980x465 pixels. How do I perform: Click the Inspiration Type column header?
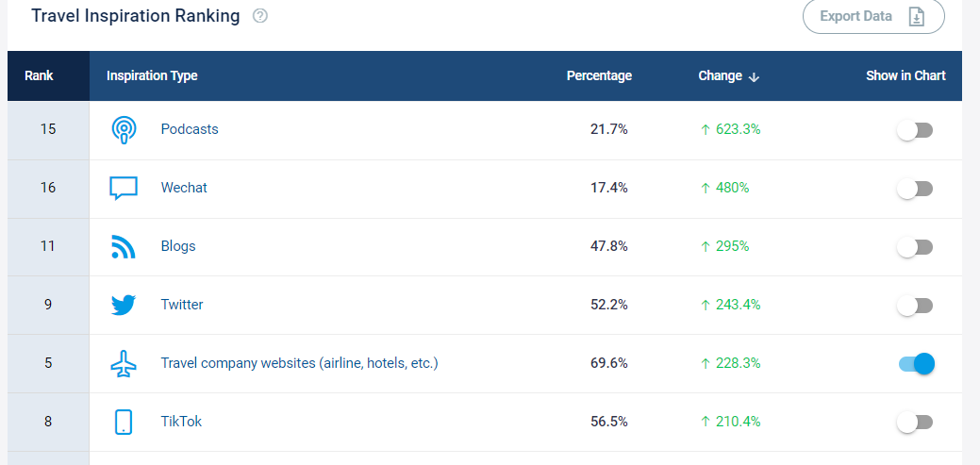point(152,75)
